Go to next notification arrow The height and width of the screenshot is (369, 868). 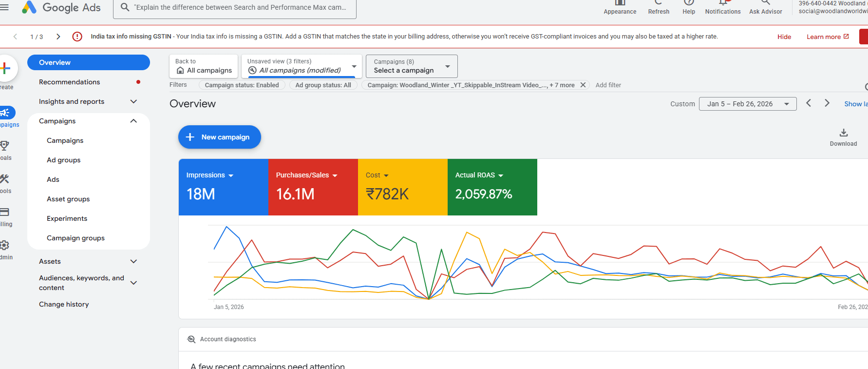[58, 37]
